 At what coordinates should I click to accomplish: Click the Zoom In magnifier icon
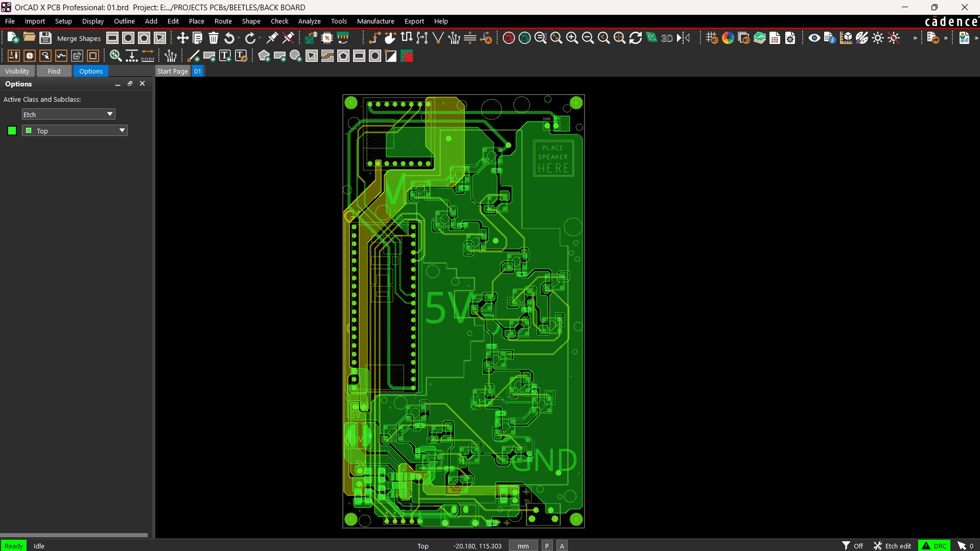coord(572,38)
